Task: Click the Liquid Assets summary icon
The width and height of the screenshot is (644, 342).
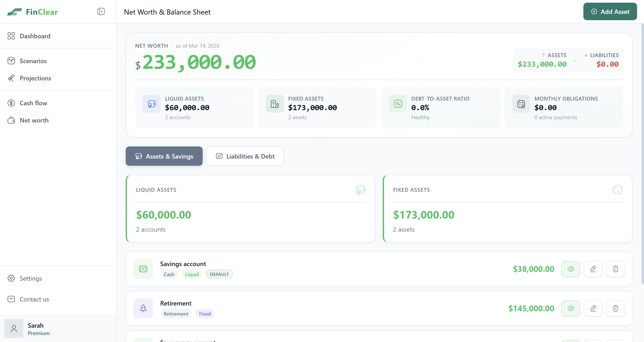Action: coord(151,104)
